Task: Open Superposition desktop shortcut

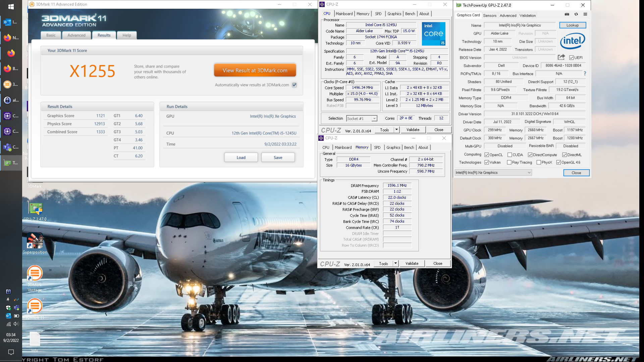Action: [35, 243]
